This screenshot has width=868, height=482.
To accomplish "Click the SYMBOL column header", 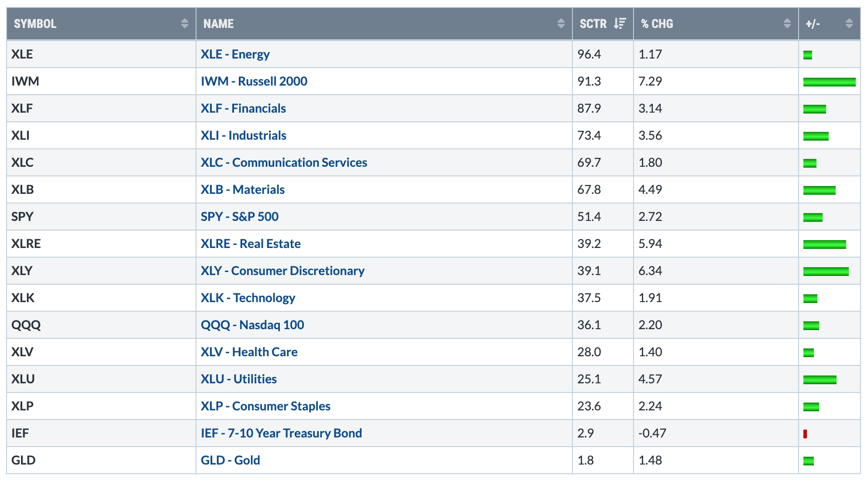I will (x=35, y=24).
